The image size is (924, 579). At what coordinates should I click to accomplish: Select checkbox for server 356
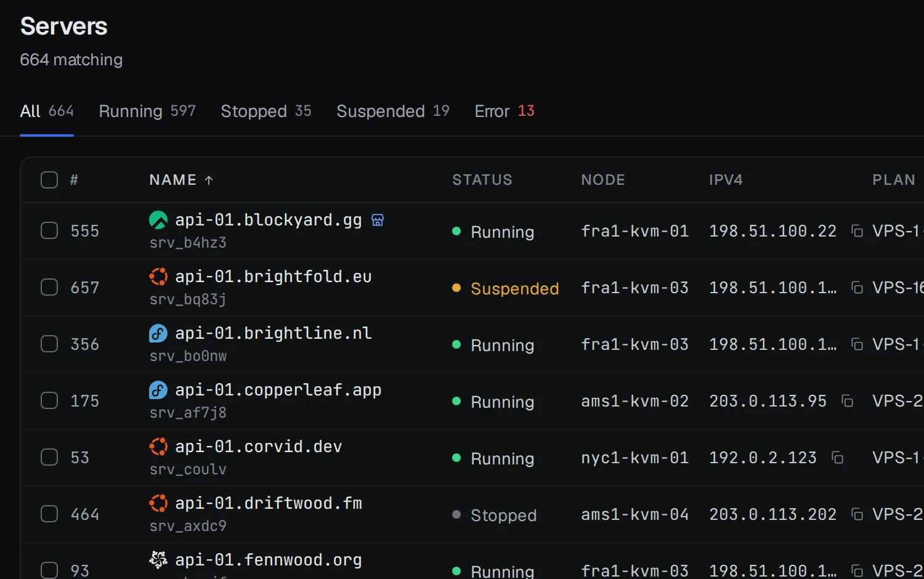tap(49, 344)
